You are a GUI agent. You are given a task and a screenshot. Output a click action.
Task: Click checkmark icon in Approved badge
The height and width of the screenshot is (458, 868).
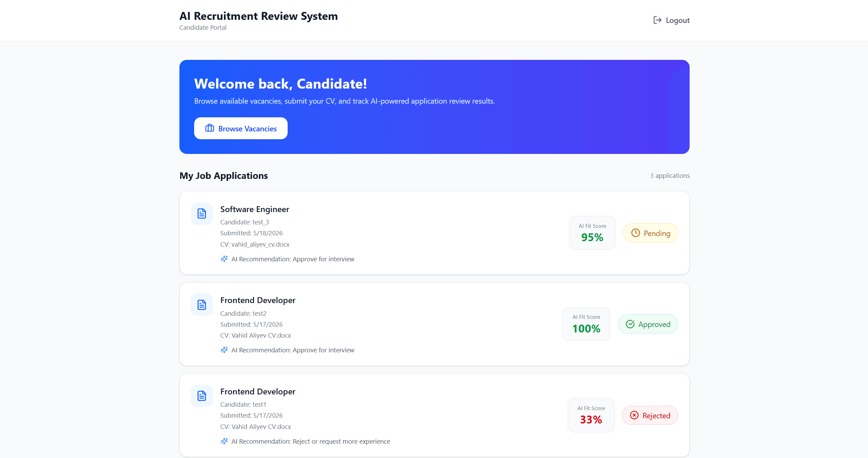click(x=630, y=324)
